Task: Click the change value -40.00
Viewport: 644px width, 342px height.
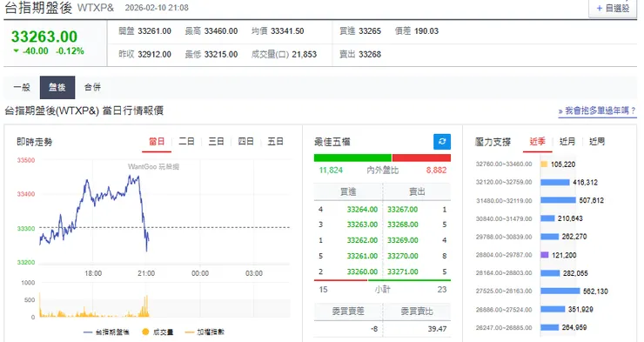Action: click(36, 51)
